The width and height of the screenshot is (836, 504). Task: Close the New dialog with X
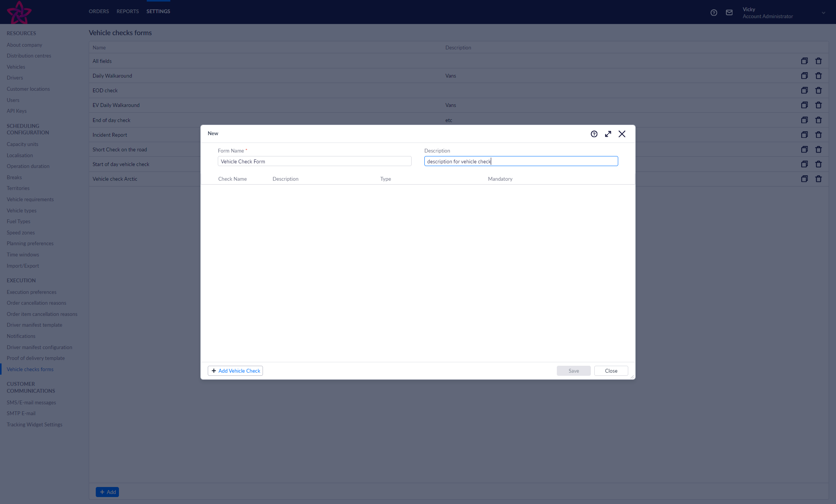(622, 134)
